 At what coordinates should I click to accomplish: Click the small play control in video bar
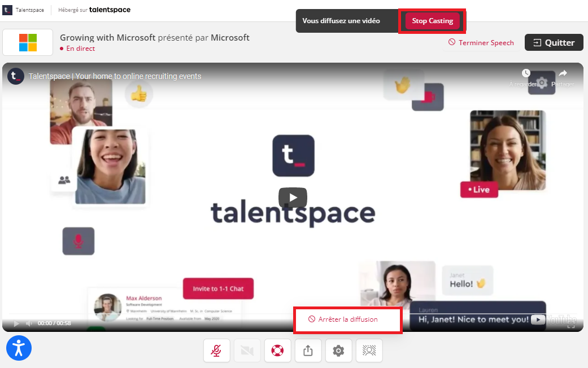pos(16,323)
